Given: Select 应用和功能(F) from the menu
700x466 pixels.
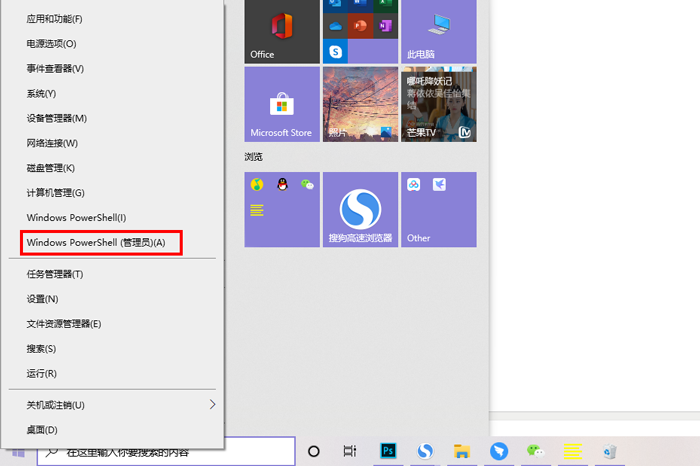Looking at the screenshot, I should point(112,19).
